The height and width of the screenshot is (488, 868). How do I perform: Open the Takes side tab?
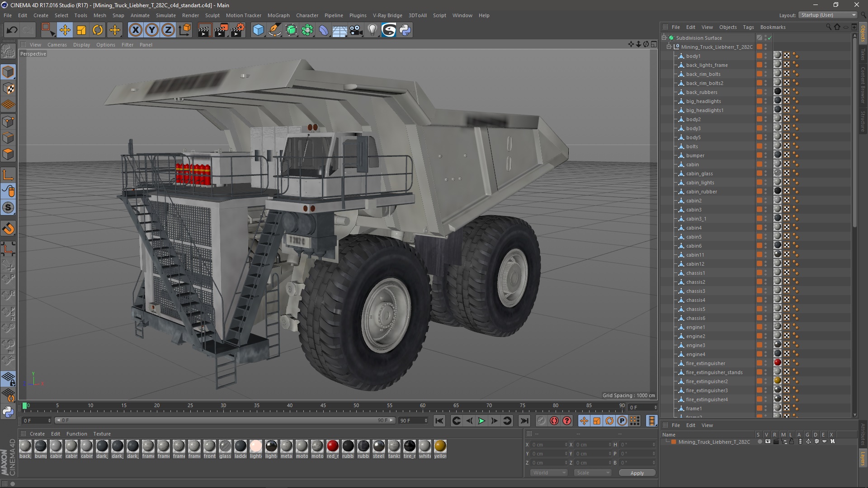click(863, 54)
